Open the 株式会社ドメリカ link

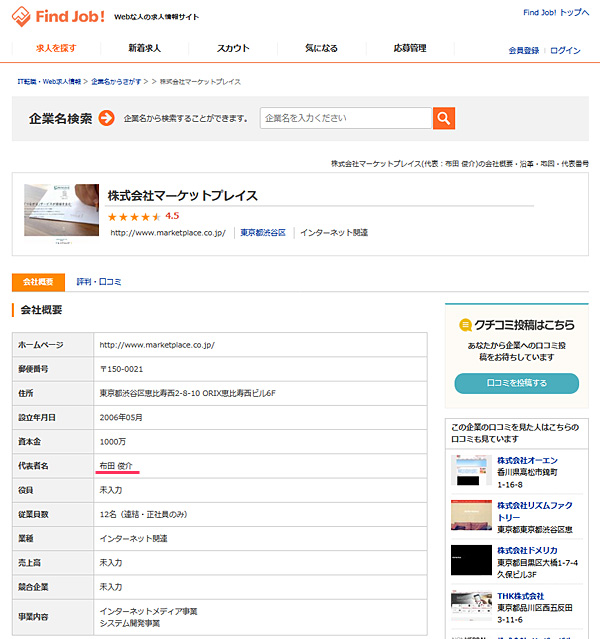point(527,551)
